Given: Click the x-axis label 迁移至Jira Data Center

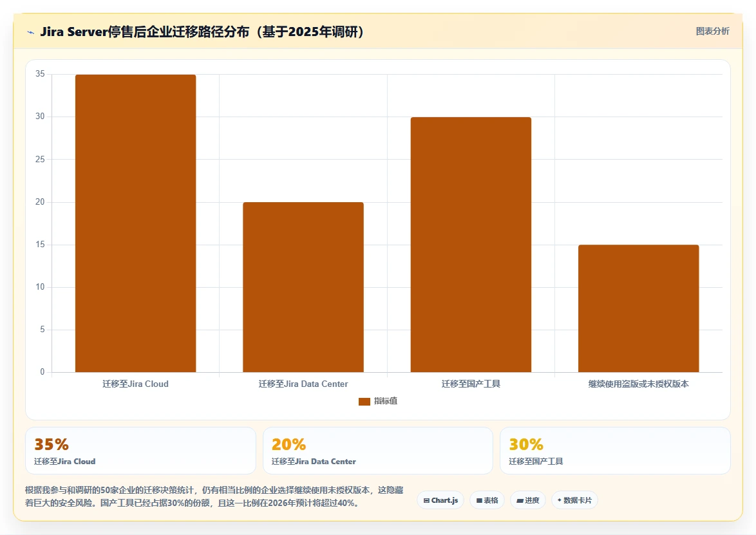Looking at the screenshot, I should coord(303,384).
